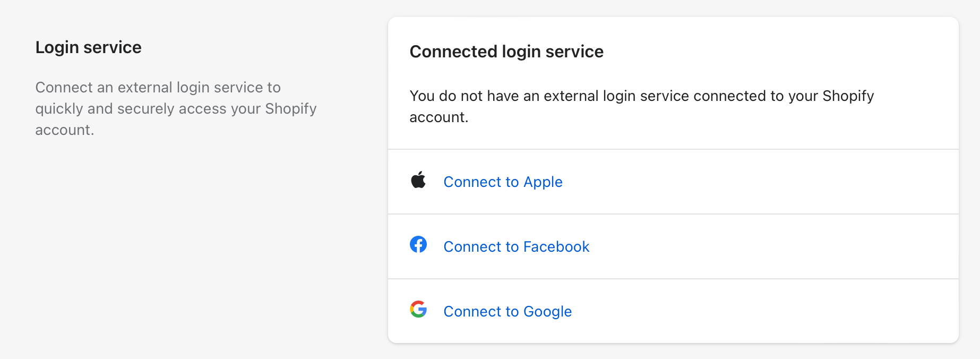The width and height of the screenshot is (980, 359).
Task: Select the Apple login service row
Action: (674, 181)
